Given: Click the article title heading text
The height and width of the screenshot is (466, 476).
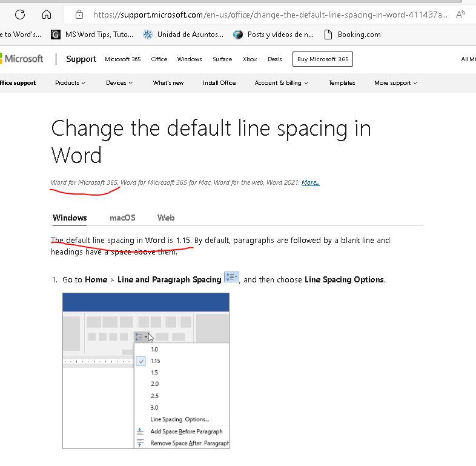Looking at the screenshot, I should [211, 142].
